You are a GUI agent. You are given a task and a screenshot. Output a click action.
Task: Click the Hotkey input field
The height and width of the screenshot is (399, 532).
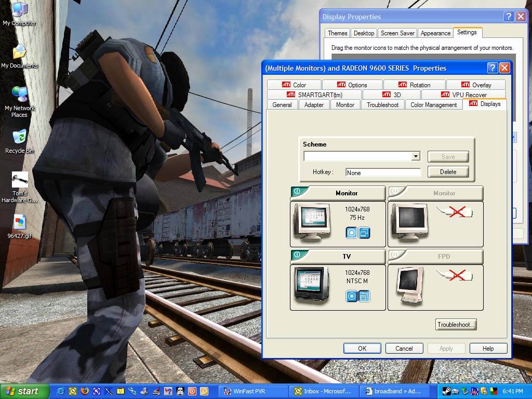pyautogui.click(x=383, y=172)
